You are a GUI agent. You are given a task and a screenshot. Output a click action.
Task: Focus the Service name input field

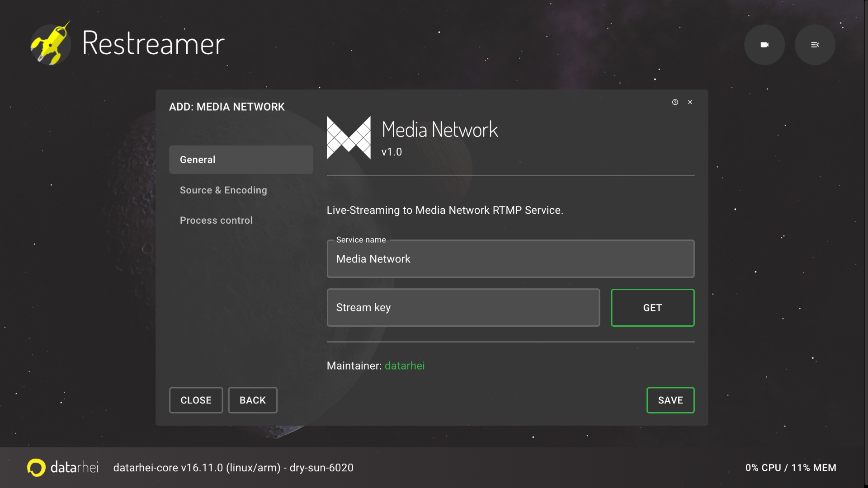[x=510, y=259]
